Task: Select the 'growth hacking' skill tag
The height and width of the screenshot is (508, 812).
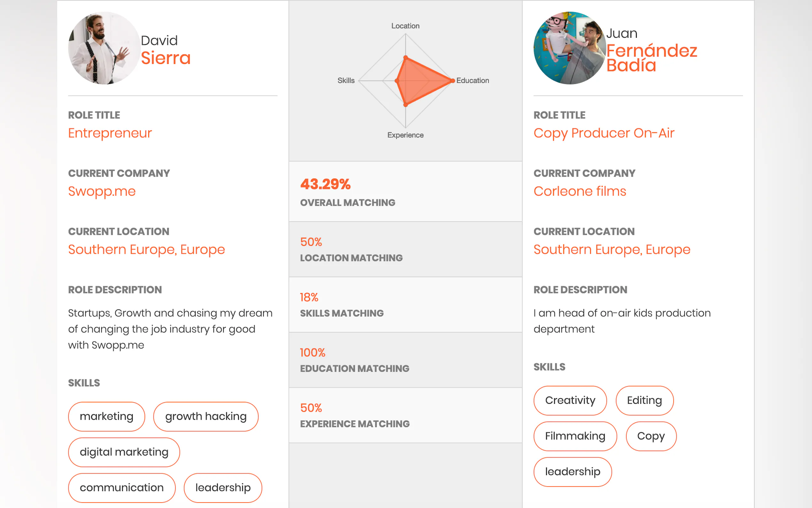Action: [x=206, y=416]
